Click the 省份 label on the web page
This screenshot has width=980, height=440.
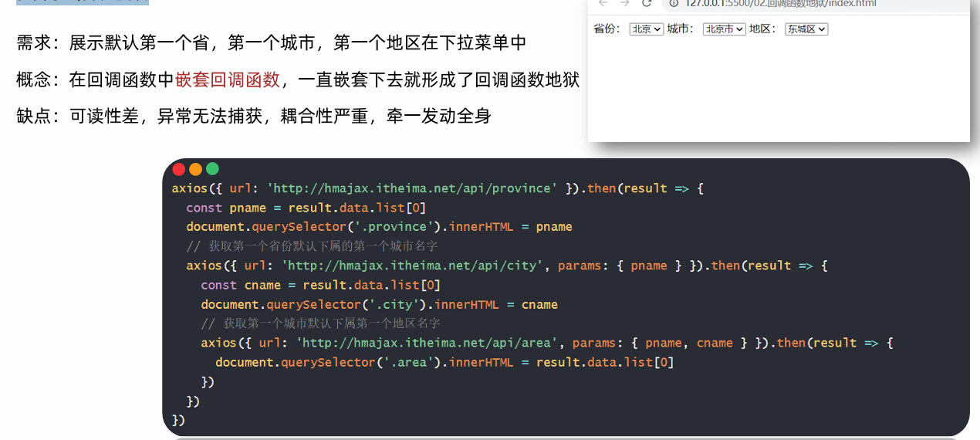(607, 29)
